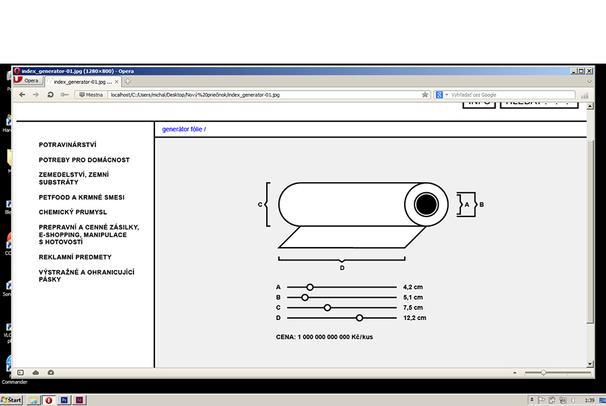The width and height of the screenshot is (606, 406).
Task: Open the Google search engine dropdown
Action: (x=441, y=94)
